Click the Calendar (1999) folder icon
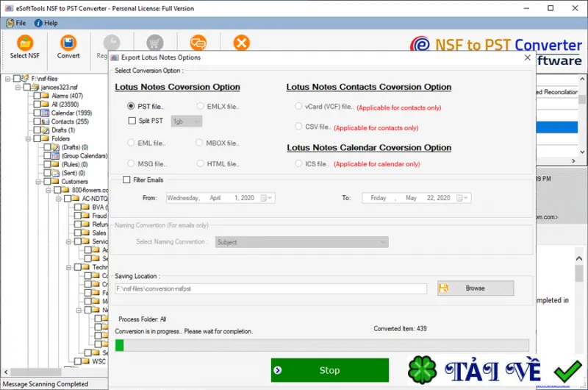 45,113
